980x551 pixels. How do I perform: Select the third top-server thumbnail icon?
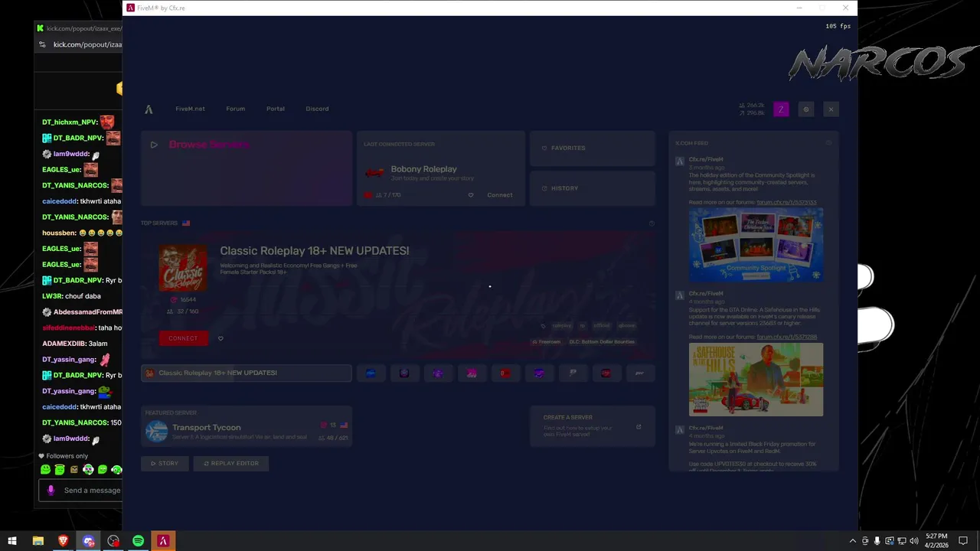coord(438,373)
